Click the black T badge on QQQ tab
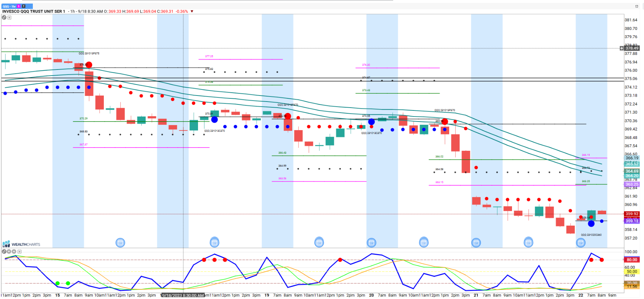The image size is (644, 299). point(24,6)
